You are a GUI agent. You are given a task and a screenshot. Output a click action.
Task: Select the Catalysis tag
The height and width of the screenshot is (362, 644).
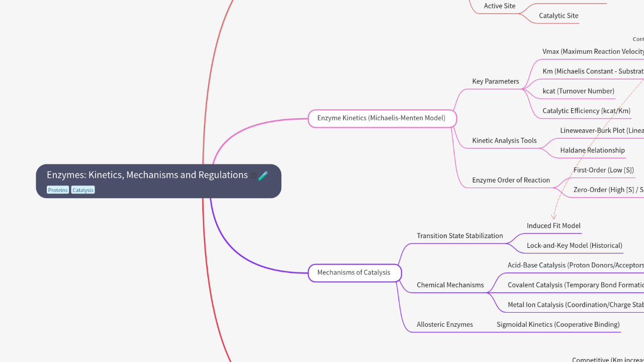click(83, 190)
